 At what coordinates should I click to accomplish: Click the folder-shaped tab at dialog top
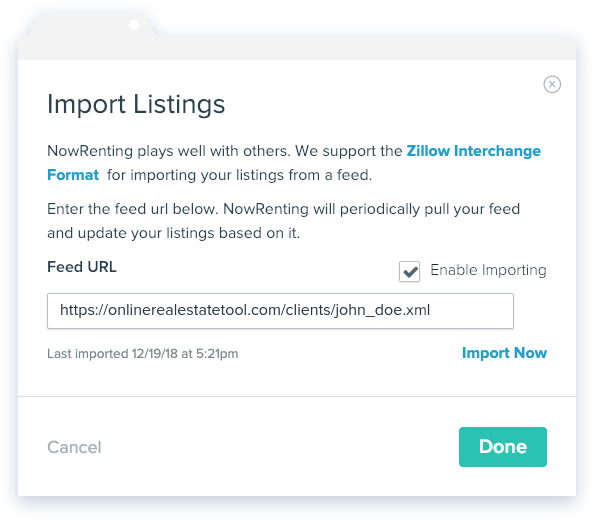coord(92,24)
